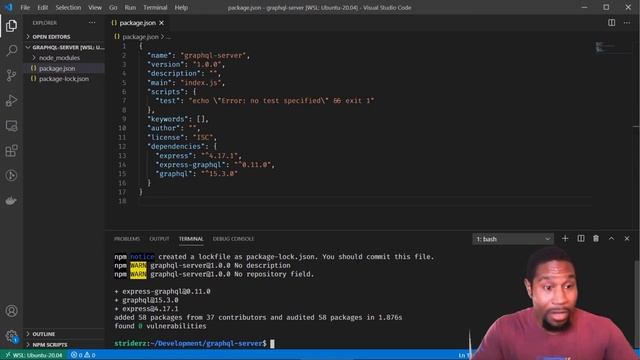Click the errors and warnings status indicator

tap(83, 355)
